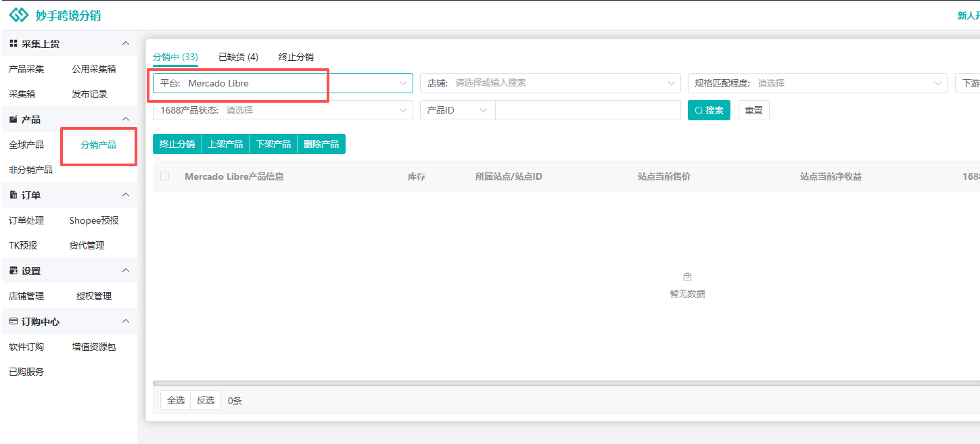The height and width of the screenshot is (444, 980).
Task: Click the 采集上货 grid section icon
Action: (x=14, y=44)
